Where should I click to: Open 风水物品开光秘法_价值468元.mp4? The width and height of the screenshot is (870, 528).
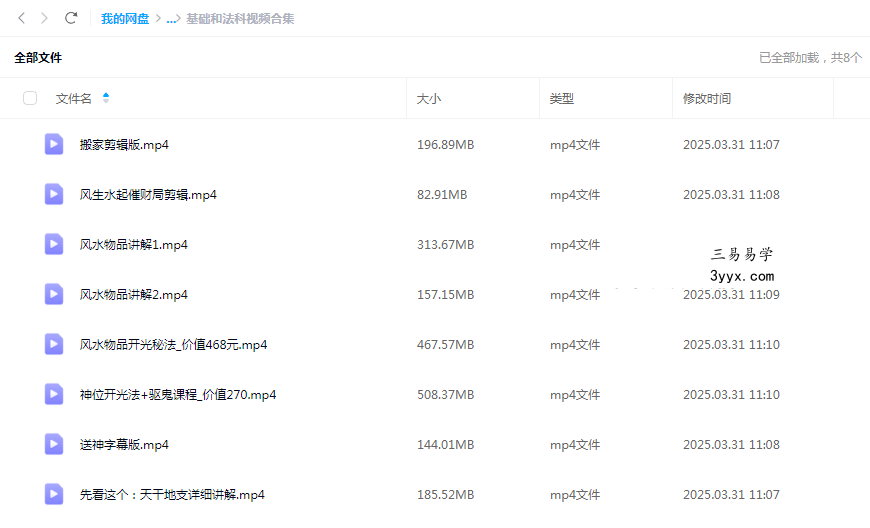point(173,344)
